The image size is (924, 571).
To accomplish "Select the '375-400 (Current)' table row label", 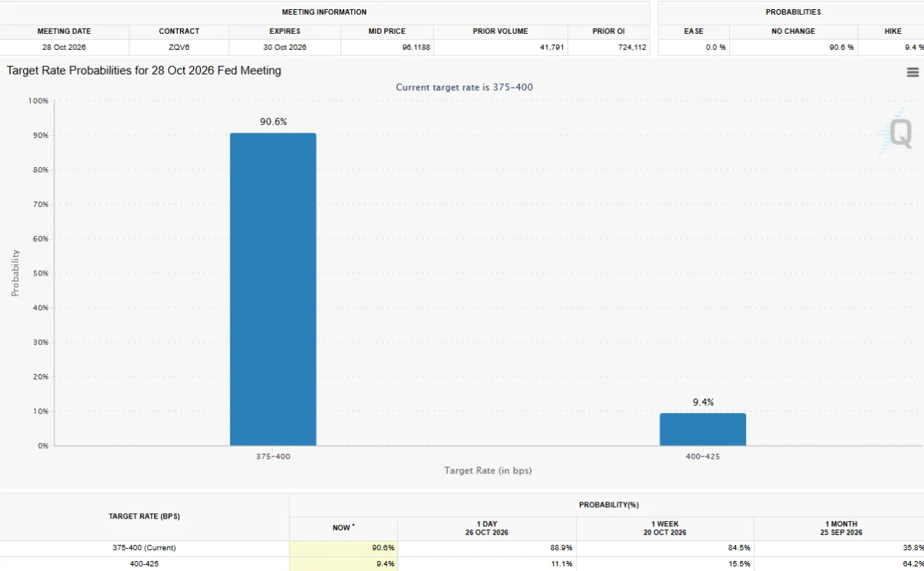I will [144, 548].
